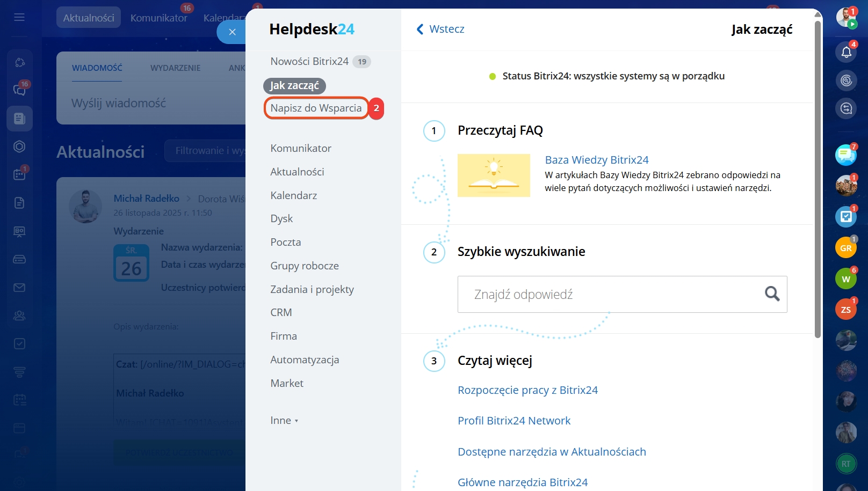Open the Rozpoczęcie pracy z Bitrix24 link

527,390
